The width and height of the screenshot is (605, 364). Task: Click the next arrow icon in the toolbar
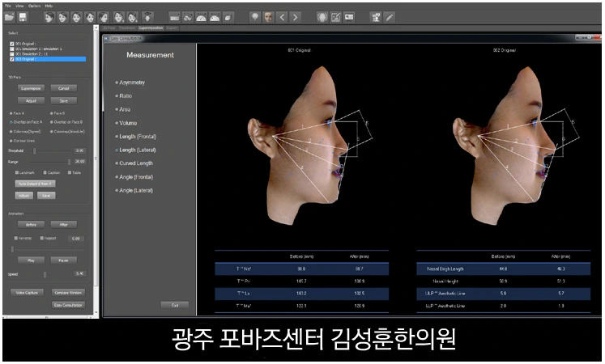click(x=296, y=17)
